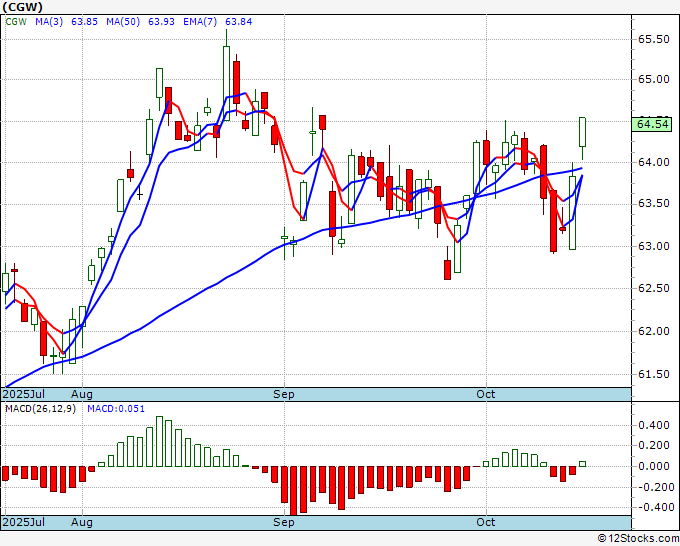Image resolution: width=680 pixels, height=546 pixels.
Task: Select the MA(50) legend label
Action: pyautogui.click(x=123, y=22)
